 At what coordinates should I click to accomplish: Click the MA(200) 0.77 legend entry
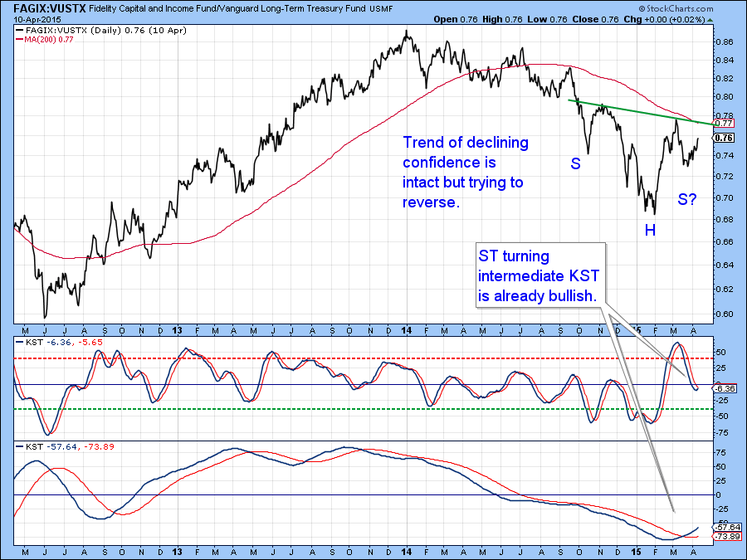coord(45,40)
